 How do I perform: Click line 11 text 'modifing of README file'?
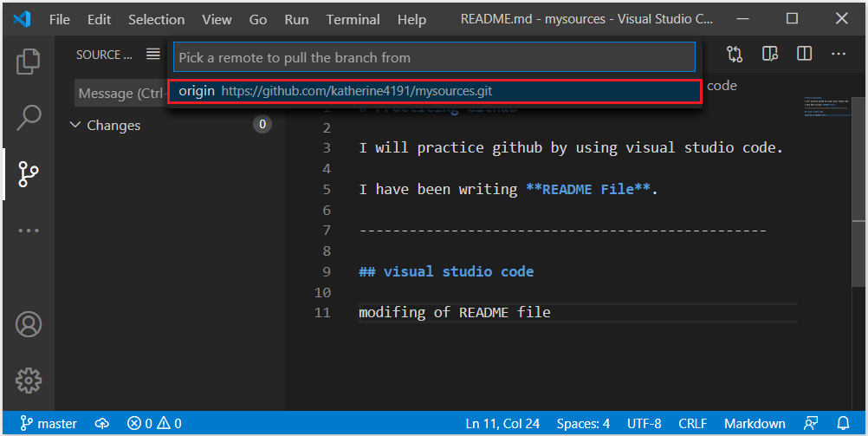click(x=455, y=312)
